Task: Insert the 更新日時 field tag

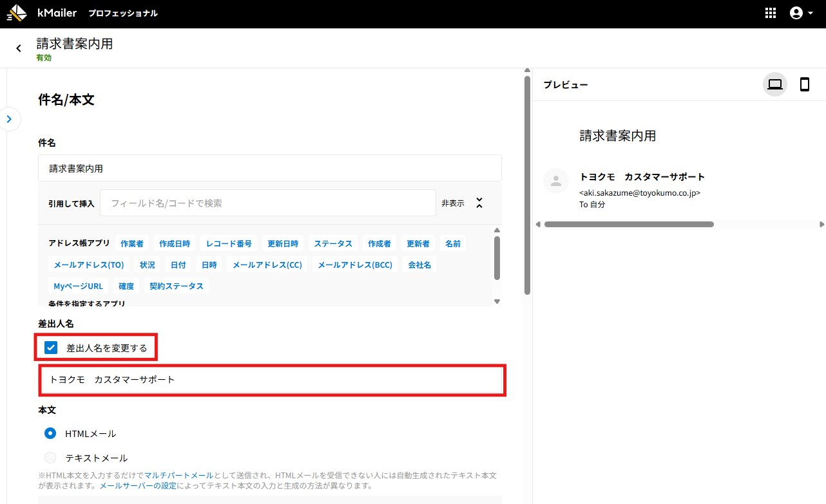Action: pos(283,243)
